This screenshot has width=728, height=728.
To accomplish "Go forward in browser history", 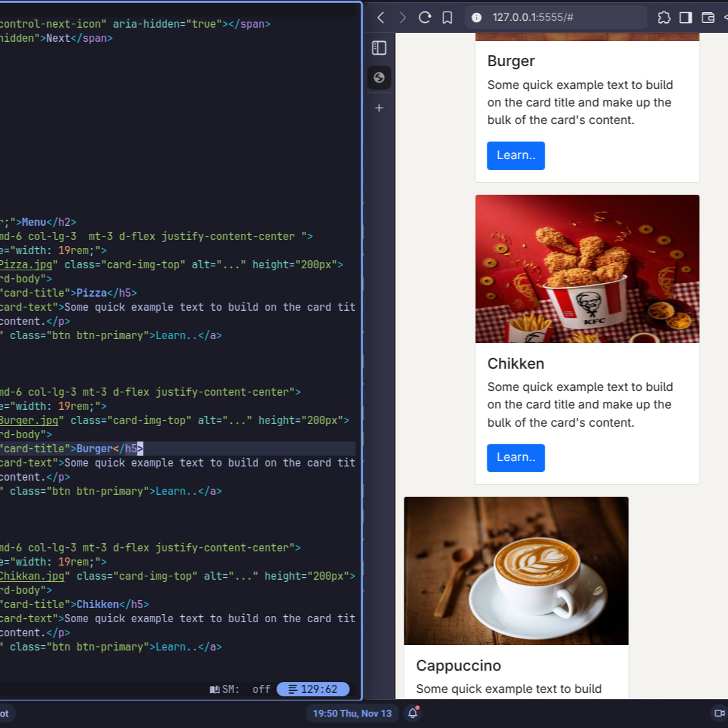I will tap(402, 18).
